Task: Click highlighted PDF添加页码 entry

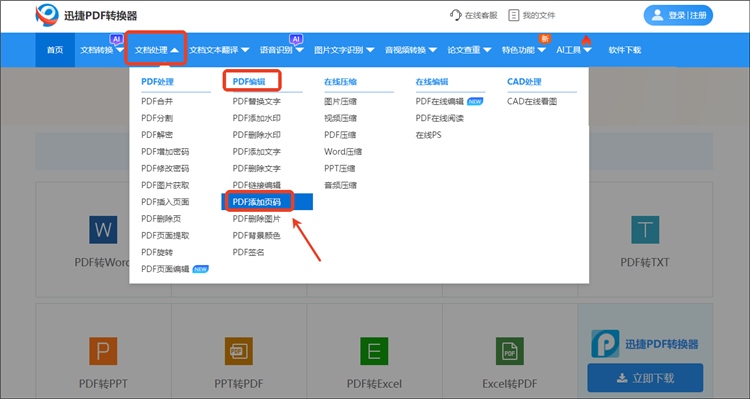Action: [x=267, y=202]
